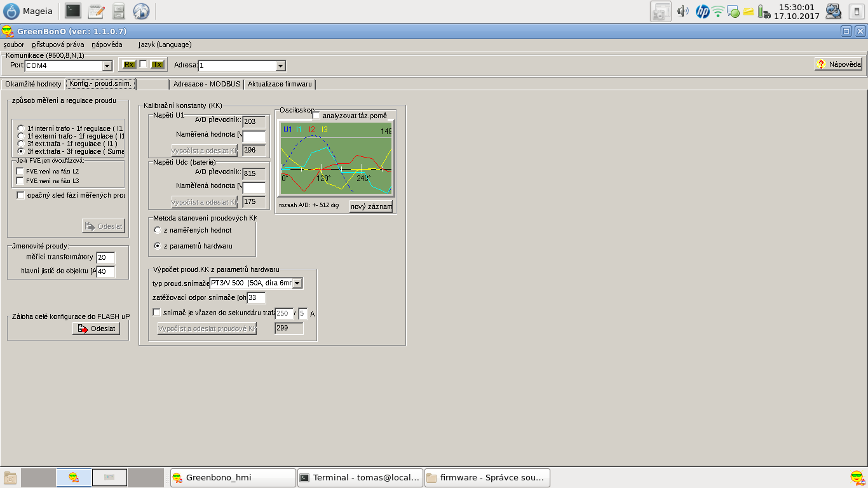Switch to the 'Adresace - MODBUS' tab
This screenshot has width=868, height=488.
click(207, 84)
